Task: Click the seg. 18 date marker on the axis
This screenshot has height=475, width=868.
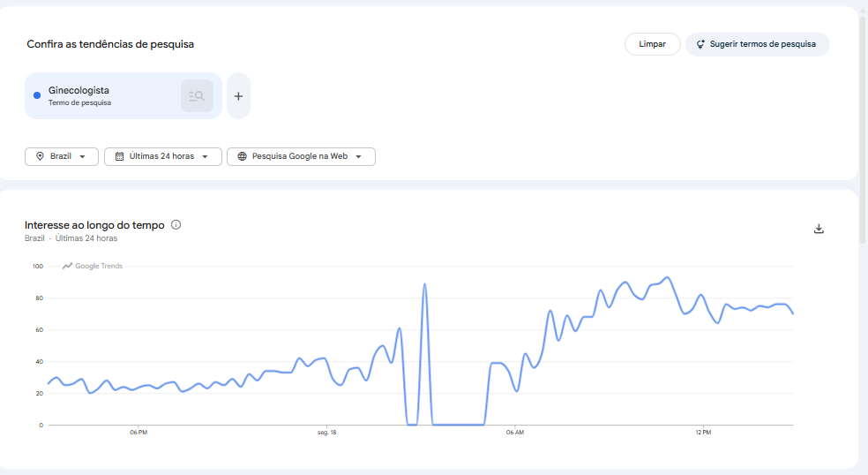Action: click(326, 433)
